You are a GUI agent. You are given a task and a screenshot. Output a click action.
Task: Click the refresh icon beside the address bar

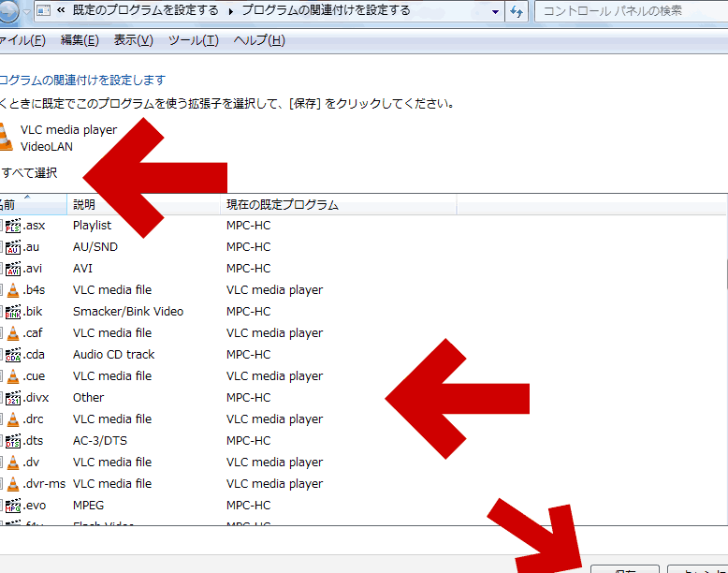coord(517,11)
